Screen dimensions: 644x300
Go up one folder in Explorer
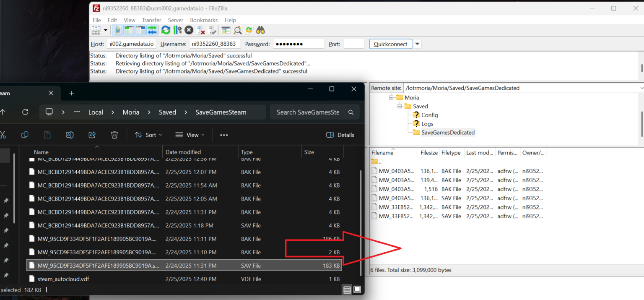coord(3,112)
